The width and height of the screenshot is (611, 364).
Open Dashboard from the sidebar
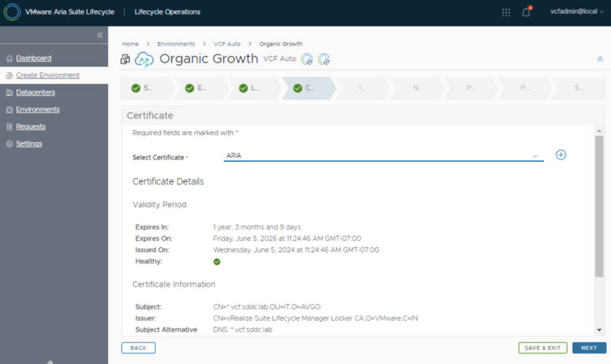coord(33,58)
